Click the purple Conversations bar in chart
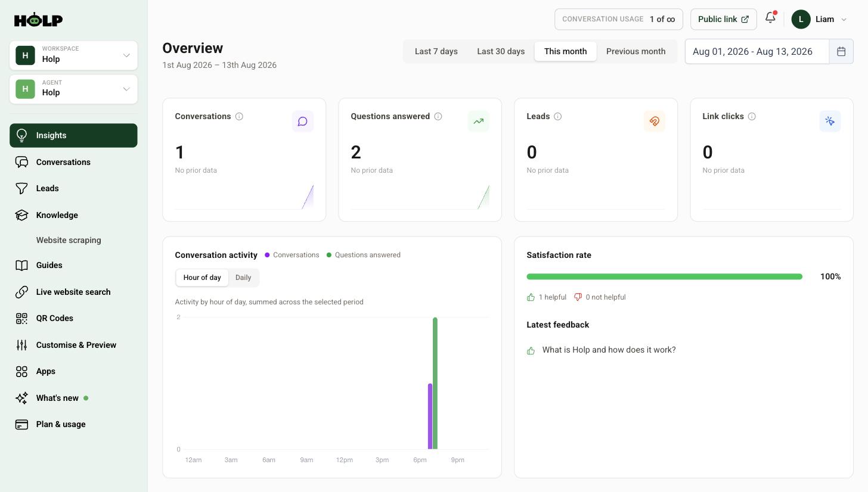Image resolution: width=868 pixels, height=492 pixels. click(x=430, y=416)
